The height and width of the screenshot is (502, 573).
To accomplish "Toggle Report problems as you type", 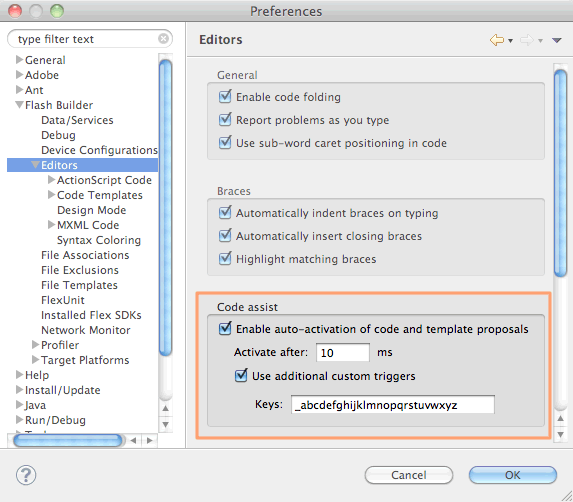I will click(x=225, y=120).
